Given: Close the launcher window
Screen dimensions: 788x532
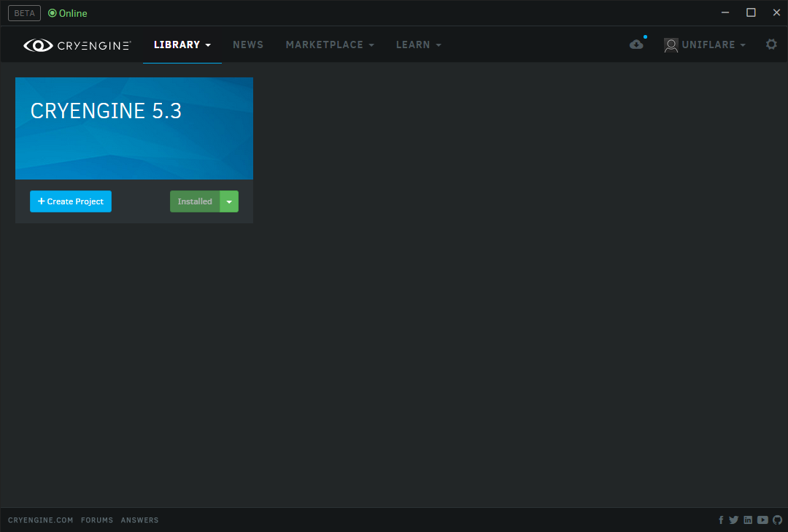Looking at the screenshot, I should pyautogui.click(x=776, y=12).
